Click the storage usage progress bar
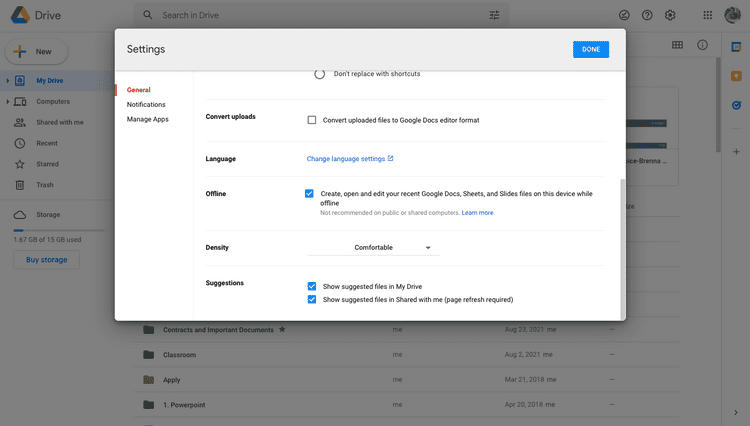 pos(59,230)
